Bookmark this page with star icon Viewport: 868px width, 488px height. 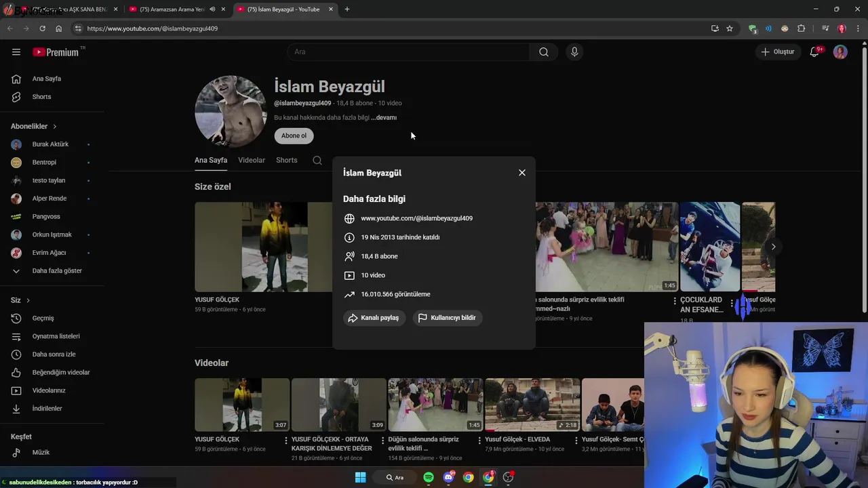click(x=730, y=28)
